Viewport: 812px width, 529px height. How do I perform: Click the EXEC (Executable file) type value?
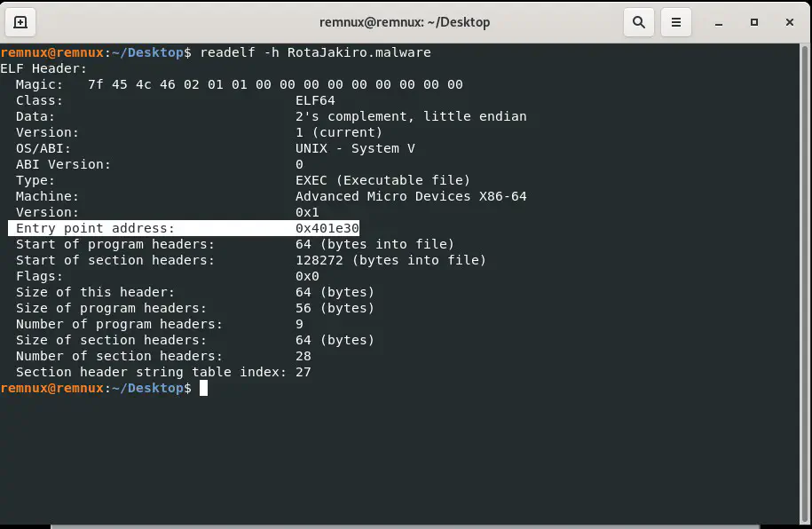tap(382, 180)
